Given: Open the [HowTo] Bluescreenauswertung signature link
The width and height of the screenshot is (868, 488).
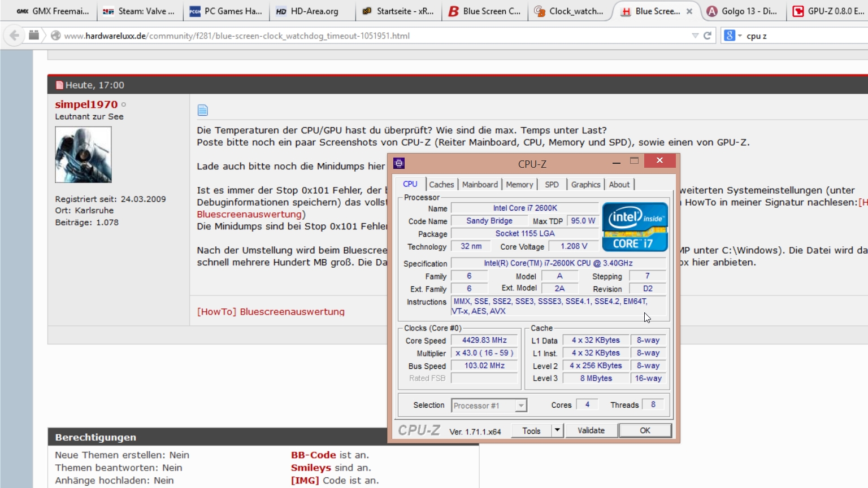Looking at the screenshot, I should pyautogui.click(x=271, y=312).
